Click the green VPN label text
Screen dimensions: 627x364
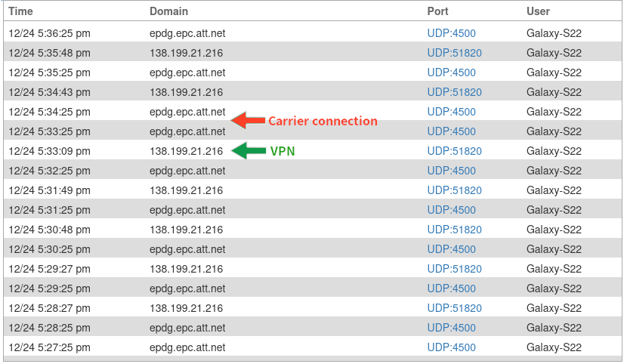click(283, 151)
